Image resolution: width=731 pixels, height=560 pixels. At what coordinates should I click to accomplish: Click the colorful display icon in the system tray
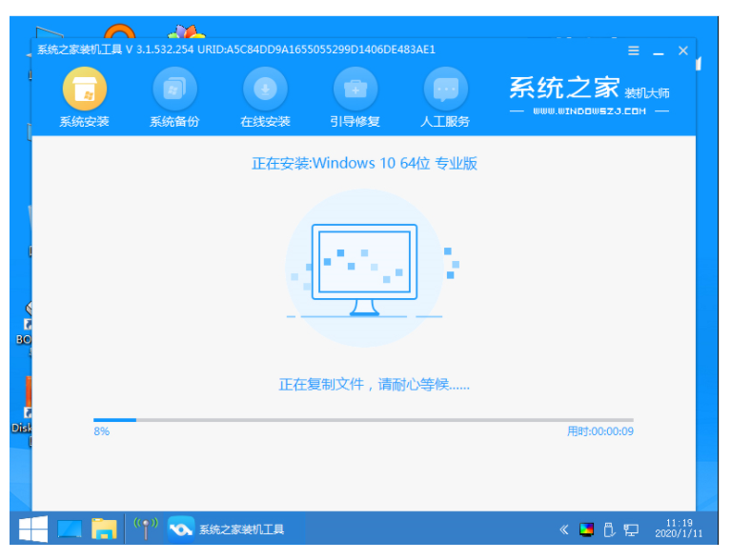[x=586, y=530]
